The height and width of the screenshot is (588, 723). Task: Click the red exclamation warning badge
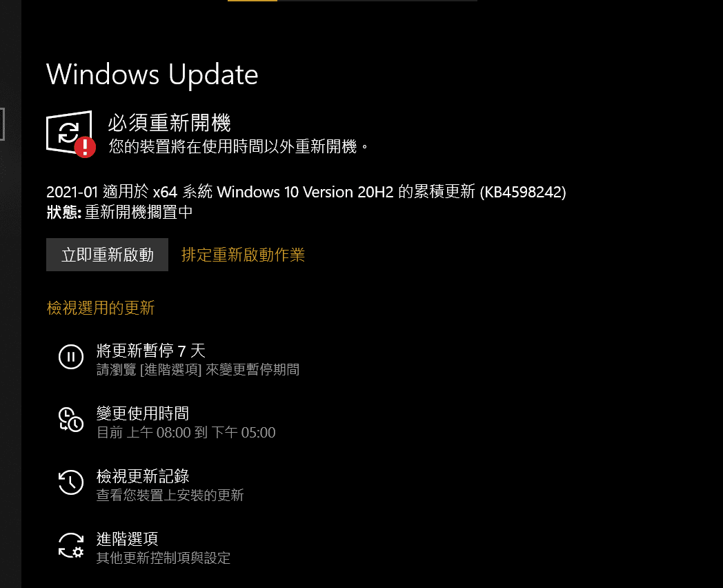[85, 148]
